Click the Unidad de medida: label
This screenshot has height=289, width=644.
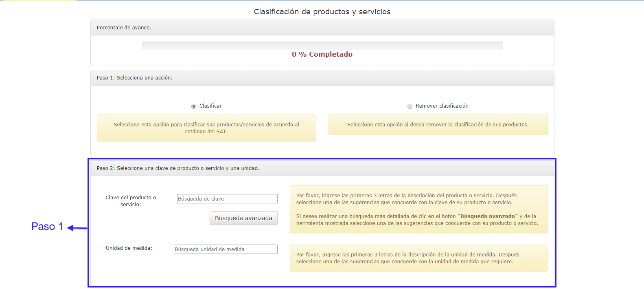click(129, 248)
